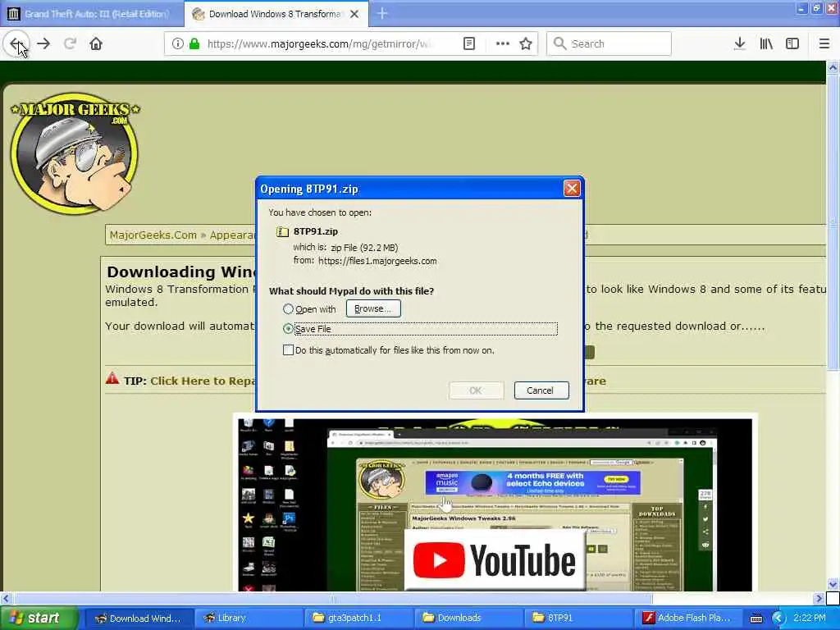Open the Library bookshelf icon
This screenshot has height=630, width=840.
[766, 44]
